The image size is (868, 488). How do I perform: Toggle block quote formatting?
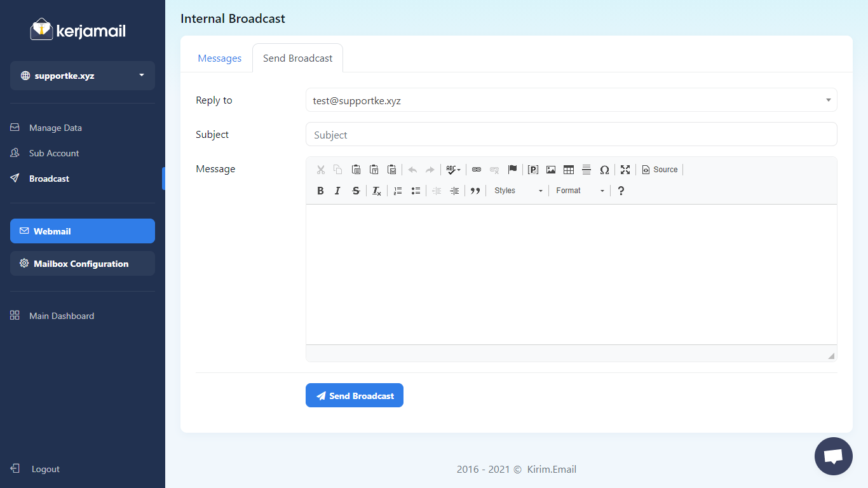(475, 191)
